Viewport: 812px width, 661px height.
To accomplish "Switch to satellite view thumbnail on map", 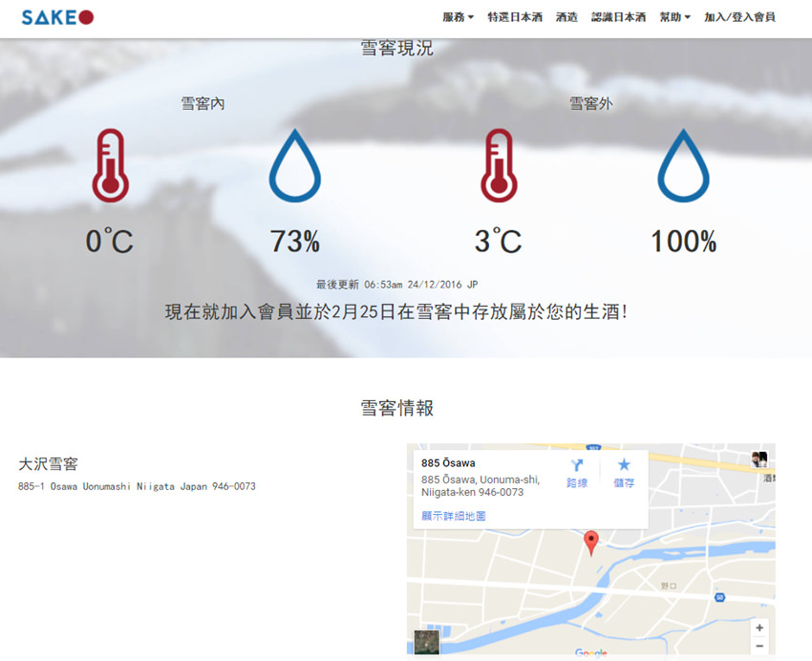I will 427,642.
